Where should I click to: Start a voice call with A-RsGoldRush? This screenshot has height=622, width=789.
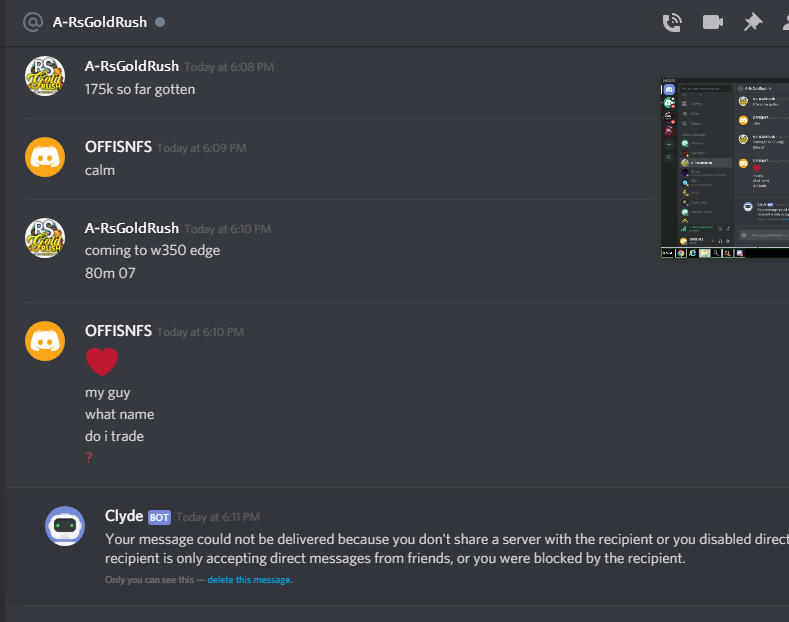pyautogui.click(x=672, y=23)
